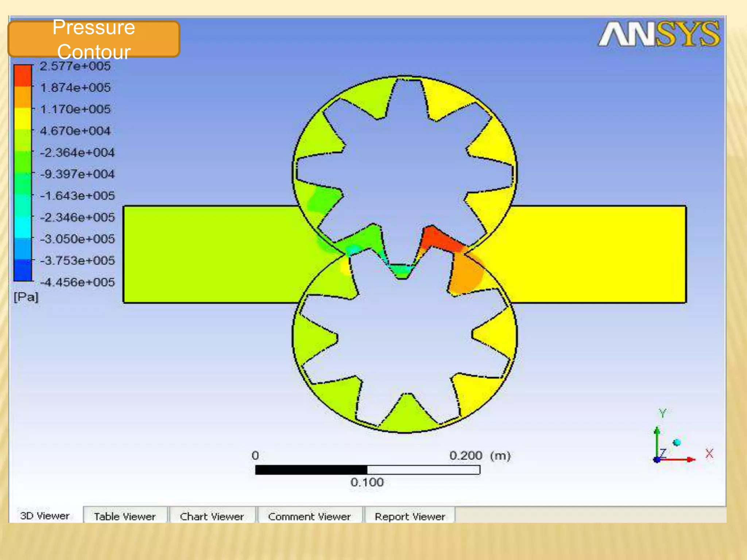Click the legend value 2.577e+005
747x560 pixels.
click(75, 66)
